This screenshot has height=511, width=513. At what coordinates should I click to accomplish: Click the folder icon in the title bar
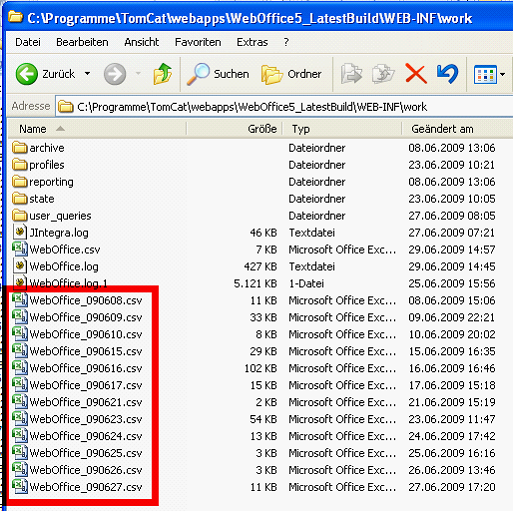click(x=15, y=17)
